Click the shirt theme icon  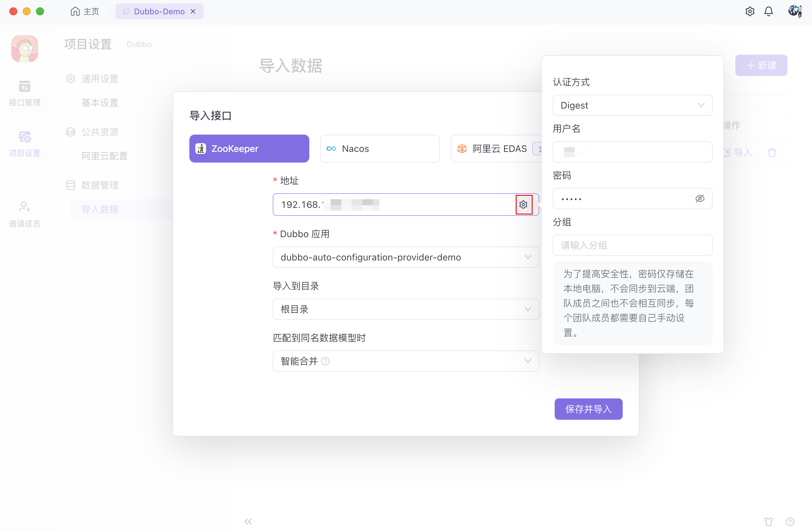[768, 521]
